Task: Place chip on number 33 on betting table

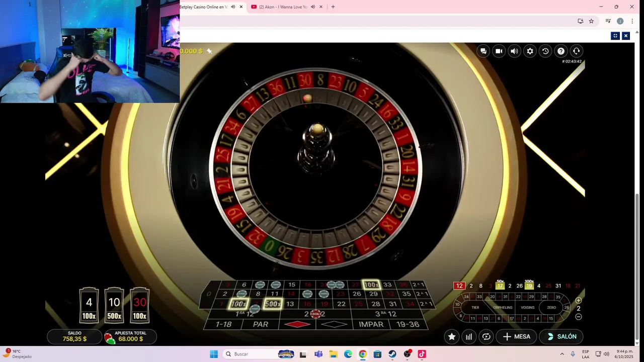Action: point(387,285)
